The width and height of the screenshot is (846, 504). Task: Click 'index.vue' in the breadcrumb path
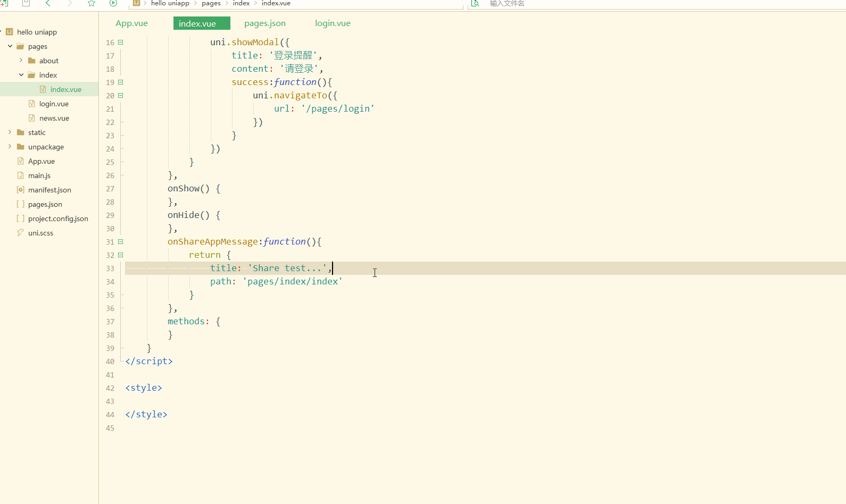[276, 3]
